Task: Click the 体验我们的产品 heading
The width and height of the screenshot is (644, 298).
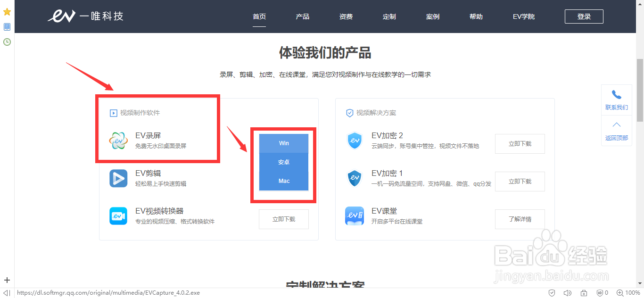Action: point(325,53)
